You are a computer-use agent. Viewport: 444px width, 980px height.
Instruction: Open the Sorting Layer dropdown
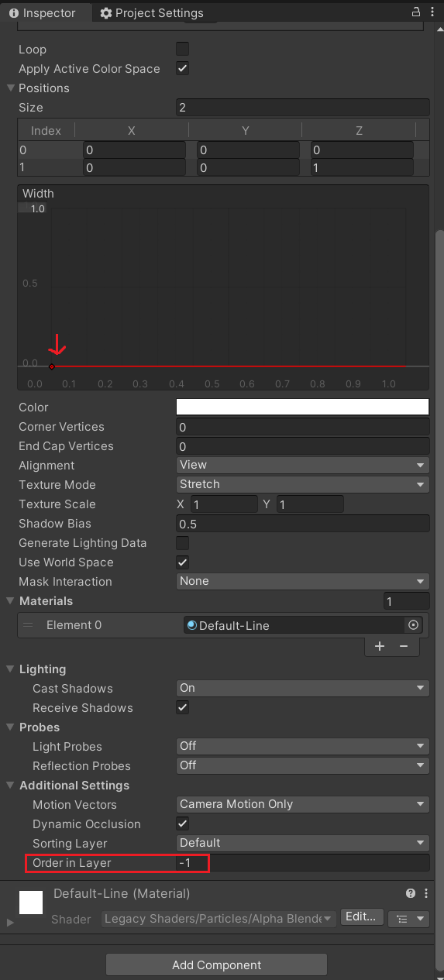coord(303,843)
